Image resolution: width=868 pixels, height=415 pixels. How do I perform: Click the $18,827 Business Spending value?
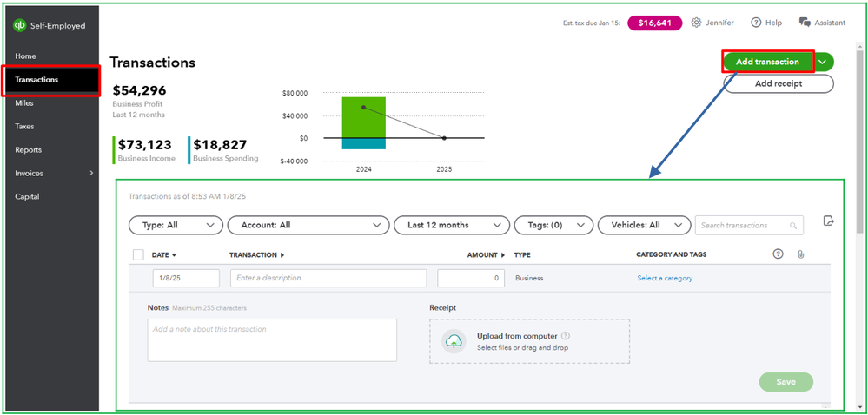[x=220, y=145]
